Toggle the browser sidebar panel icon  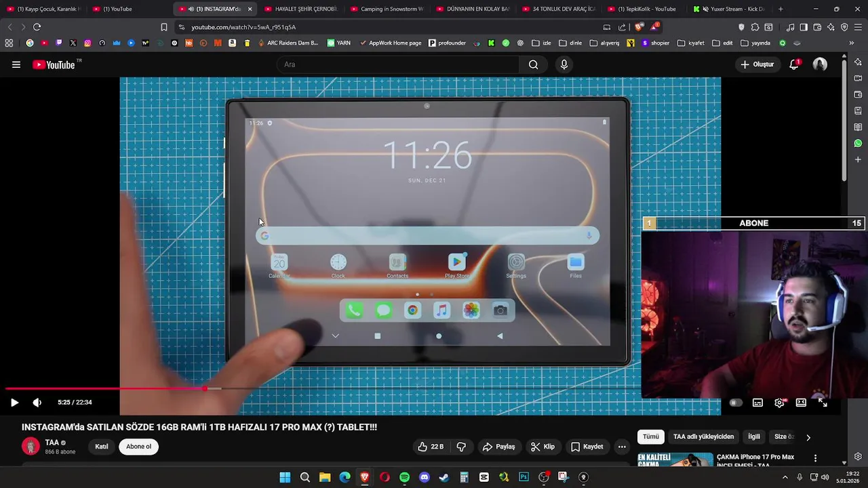[804, 27]
